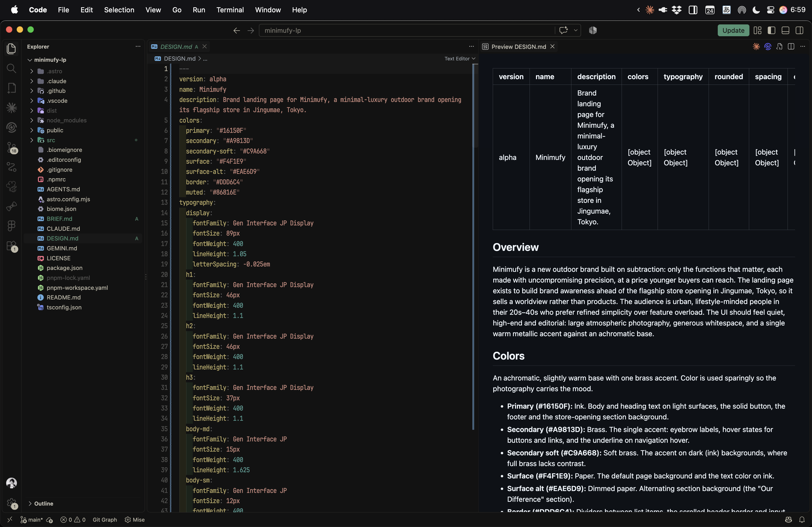Viewport: 812px width, 527px height.
Task: Open the Text Editor dropdown
Action: 459,59
